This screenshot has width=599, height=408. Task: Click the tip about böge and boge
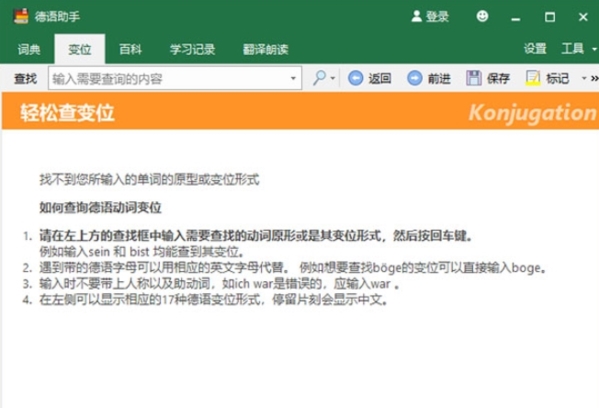tap(293, 268)
